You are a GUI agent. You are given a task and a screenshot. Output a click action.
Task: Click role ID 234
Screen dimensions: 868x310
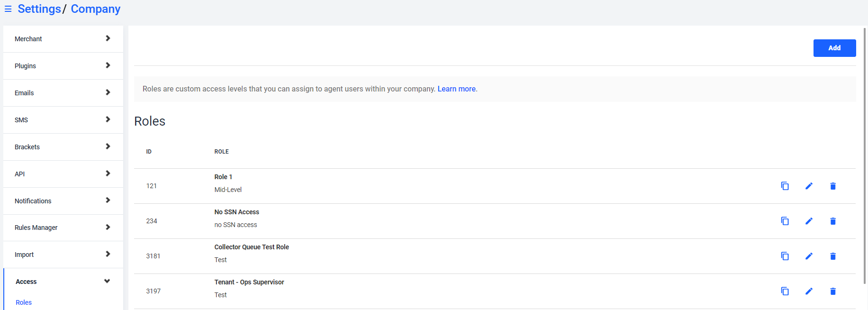(151, 221)
